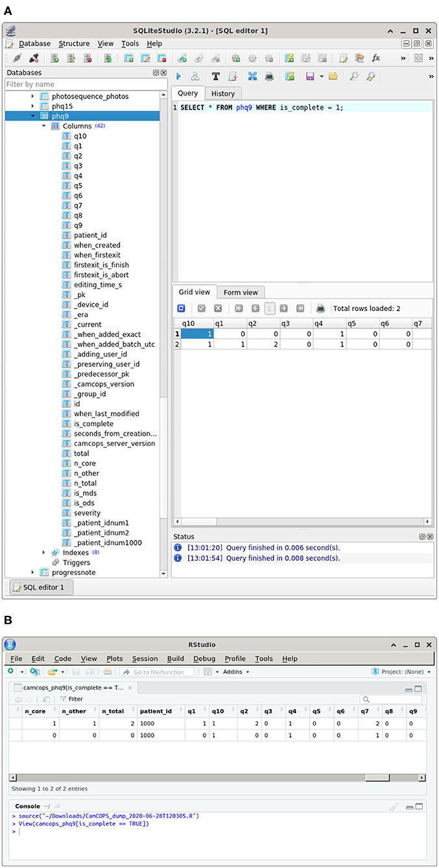Open the Structure menu in SQLiteStudio
Image resolution: width=439 pixels, height=868 pixels.
tap(74, 43)
